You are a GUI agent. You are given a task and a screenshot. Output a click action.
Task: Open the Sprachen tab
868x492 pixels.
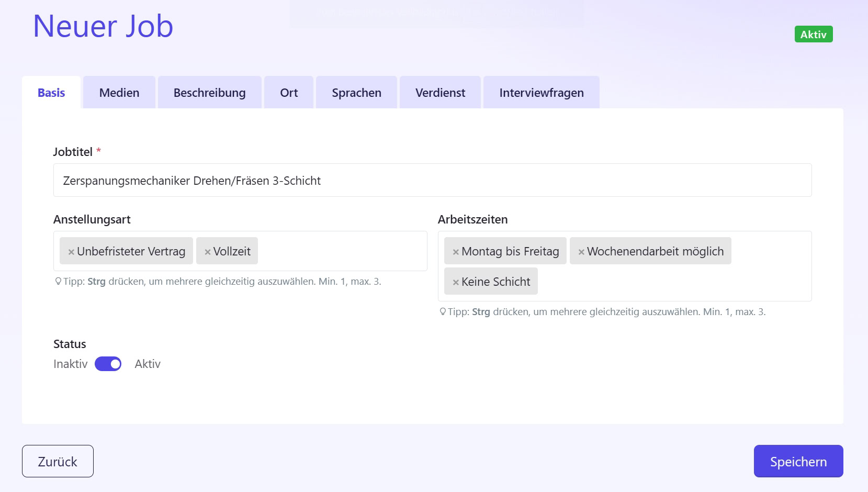coord(356,92)
